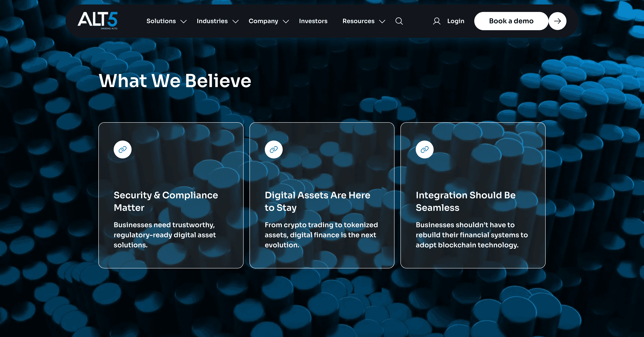Click link icon on Security & Compliance card

(x=122, y=149)
